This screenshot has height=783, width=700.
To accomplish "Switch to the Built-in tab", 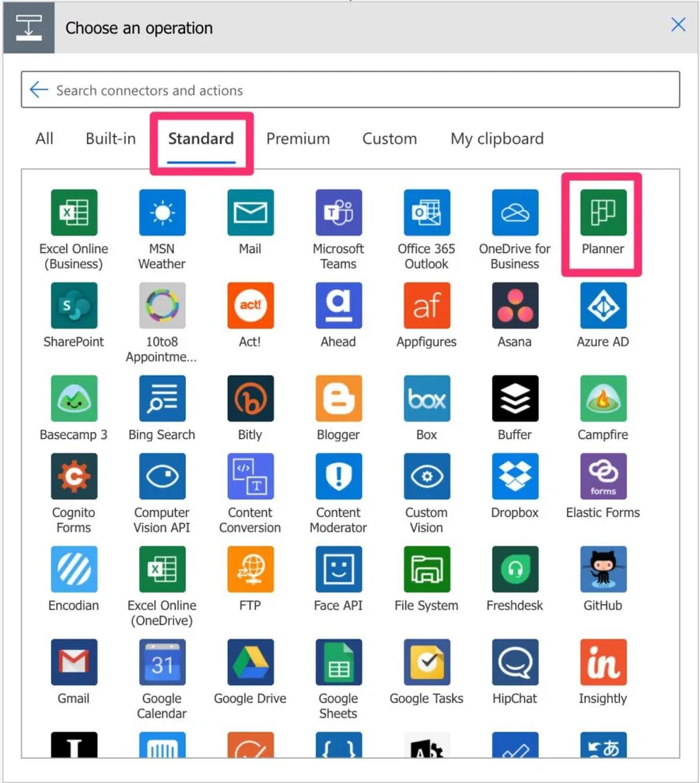I will pyautogui.click(x=110, y=139).
